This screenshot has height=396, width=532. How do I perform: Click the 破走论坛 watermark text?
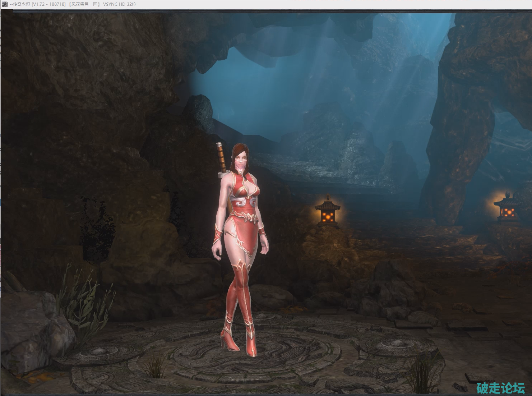point(500,388)
